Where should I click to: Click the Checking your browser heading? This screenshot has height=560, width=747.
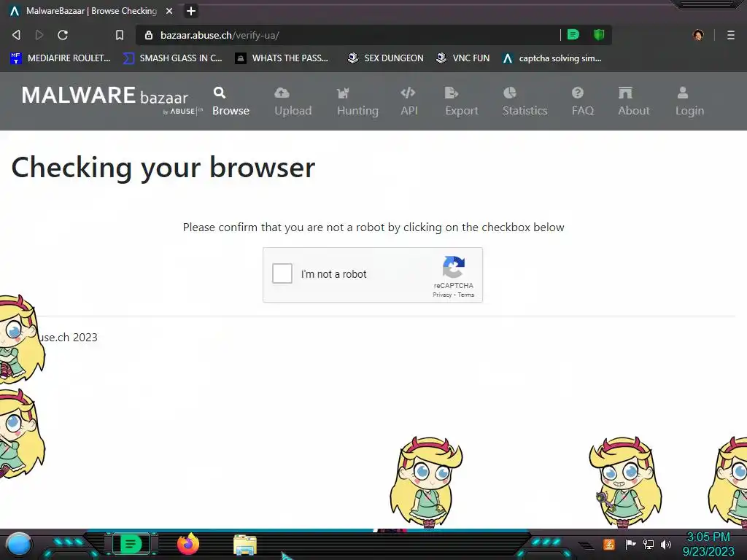point(163,168)
